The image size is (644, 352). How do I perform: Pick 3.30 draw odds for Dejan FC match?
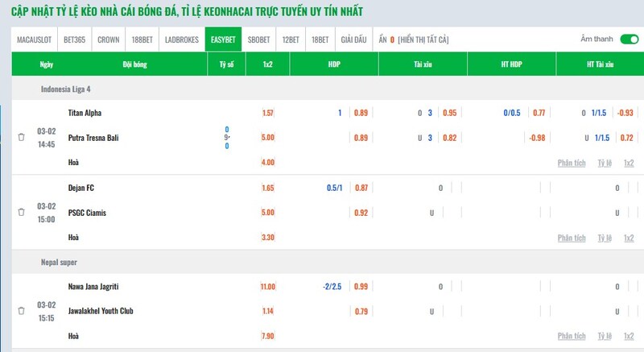[x=268, y=238]
